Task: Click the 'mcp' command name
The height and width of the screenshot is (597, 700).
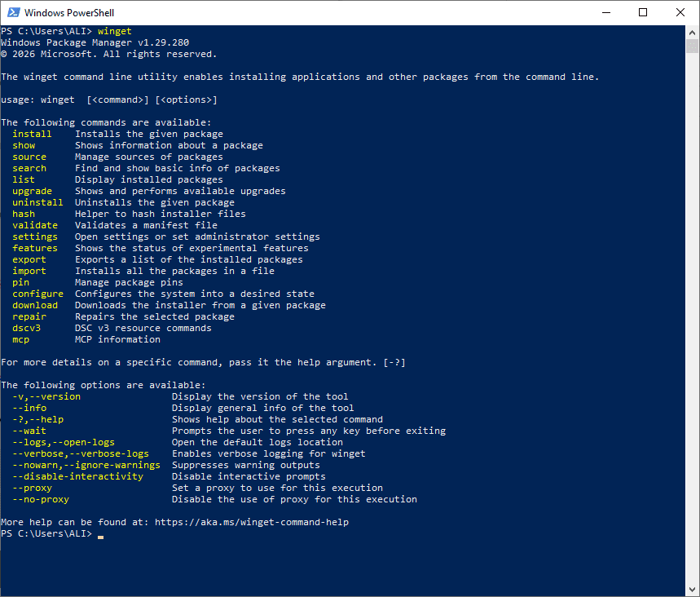Action: 20,339
